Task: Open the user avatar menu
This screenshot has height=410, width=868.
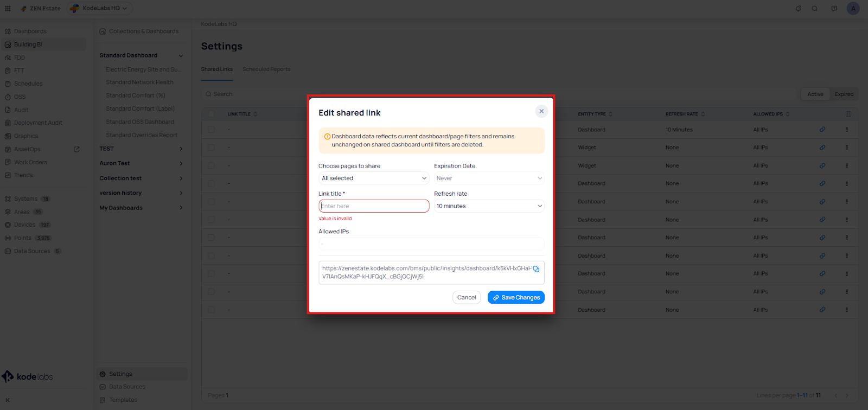Action: 853,9
